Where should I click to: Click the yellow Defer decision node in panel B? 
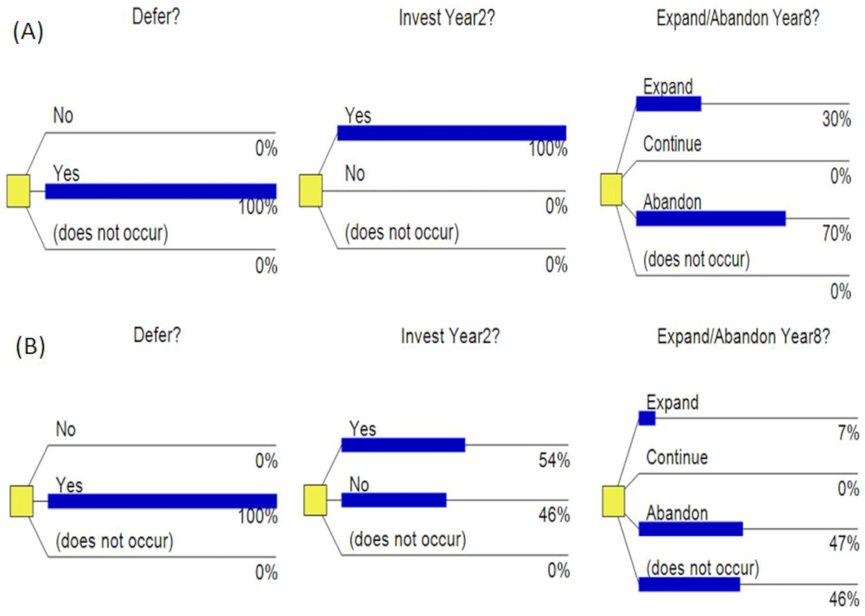click(21, 501)
